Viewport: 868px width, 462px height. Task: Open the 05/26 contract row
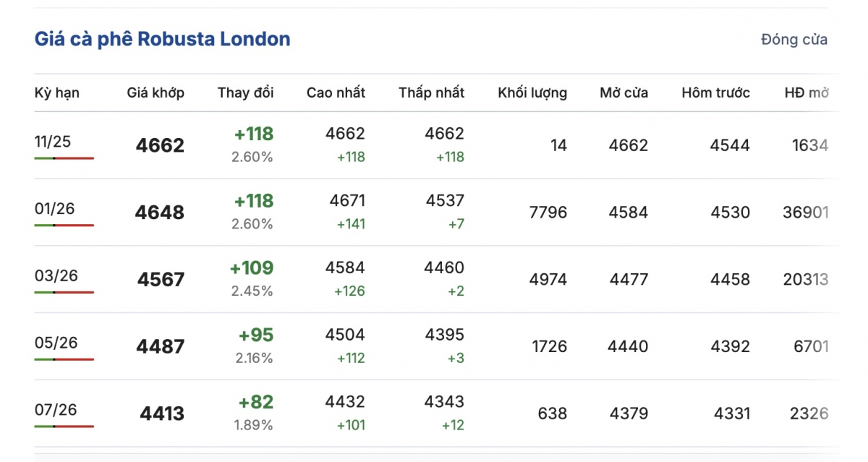pyautogui.click(x=56, y=343)
